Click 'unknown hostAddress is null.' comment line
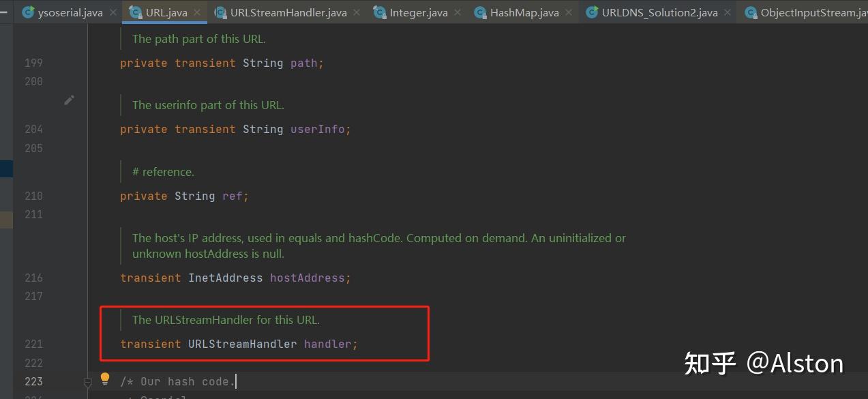The width and height of the screenshot is (868, 399). point(208,254)
